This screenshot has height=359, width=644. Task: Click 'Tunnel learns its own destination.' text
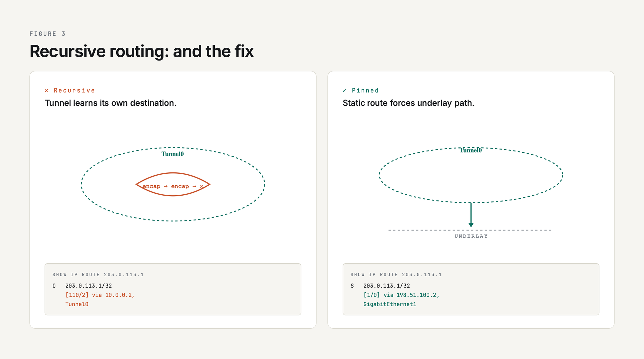pyautogui.click(x=111, y=103)
